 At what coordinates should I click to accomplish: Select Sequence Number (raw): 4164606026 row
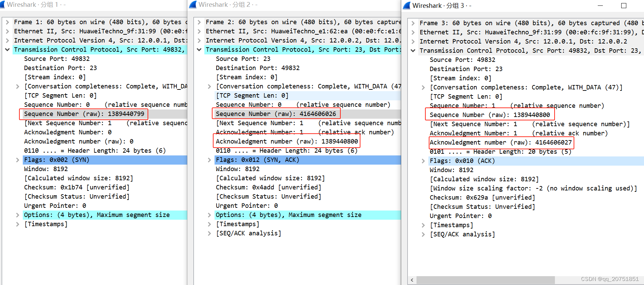276,114
